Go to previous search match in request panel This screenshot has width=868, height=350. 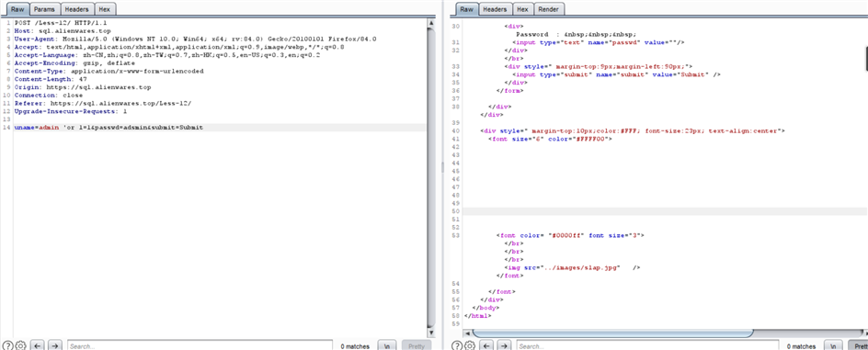pyautogui.click(x=38, y=345)
